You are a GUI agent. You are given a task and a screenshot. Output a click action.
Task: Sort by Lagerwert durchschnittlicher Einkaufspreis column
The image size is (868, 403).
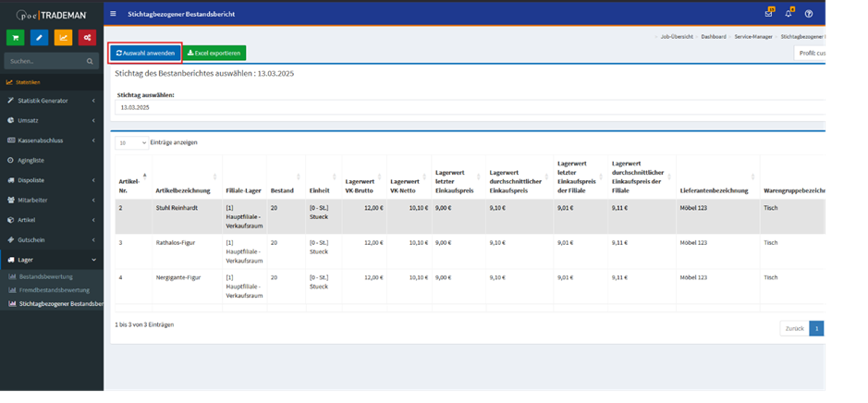tap(520, 177)
